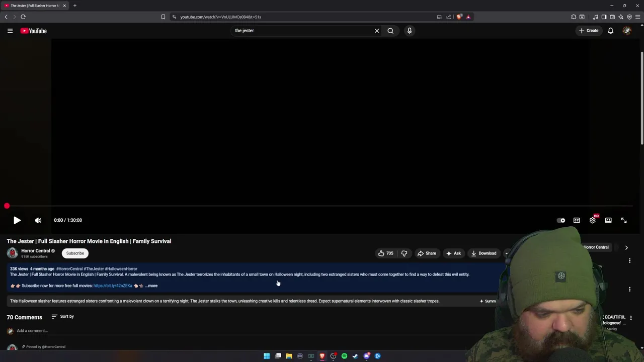This screenshot has width=644, height=362.
Task: Select the Horror Central filter chip
Action: coord(596,247)
